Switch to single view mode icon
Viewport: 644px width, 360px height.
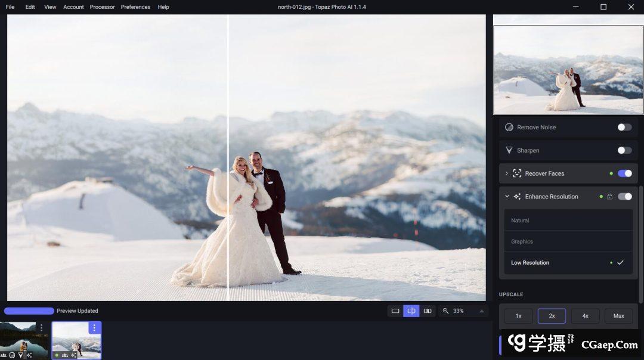(395, 311)
